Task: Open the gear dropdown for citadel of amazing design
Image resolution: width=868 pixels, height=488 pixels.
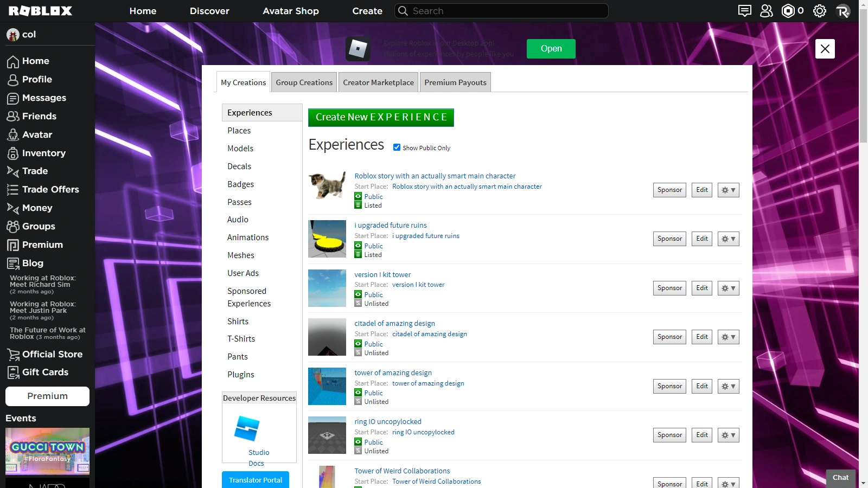Action: pos(727,337)
